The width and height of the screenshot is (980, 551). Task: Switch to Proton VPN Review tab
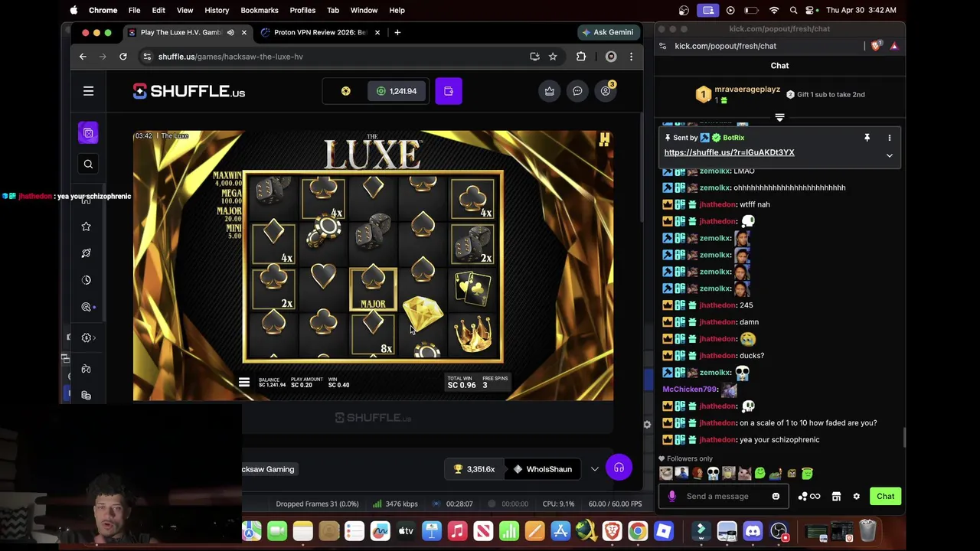click(318, 32)
